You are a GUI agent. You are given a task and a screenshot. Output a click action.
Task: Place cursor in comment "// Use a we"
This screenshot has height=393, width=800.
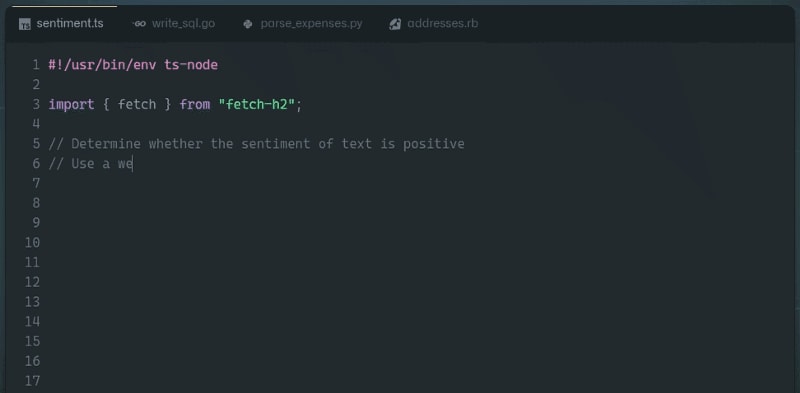tap(91, 164)
